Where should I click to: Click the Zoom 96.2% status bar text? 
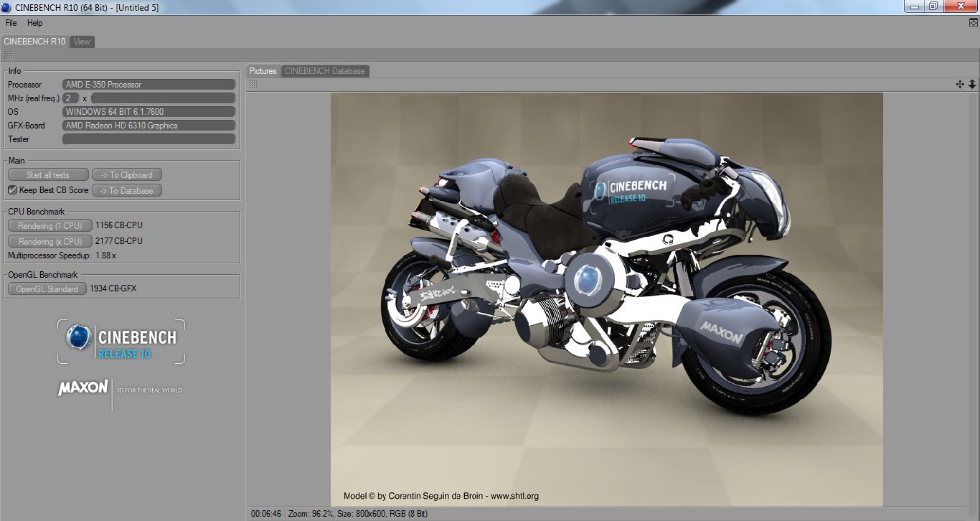311,514
